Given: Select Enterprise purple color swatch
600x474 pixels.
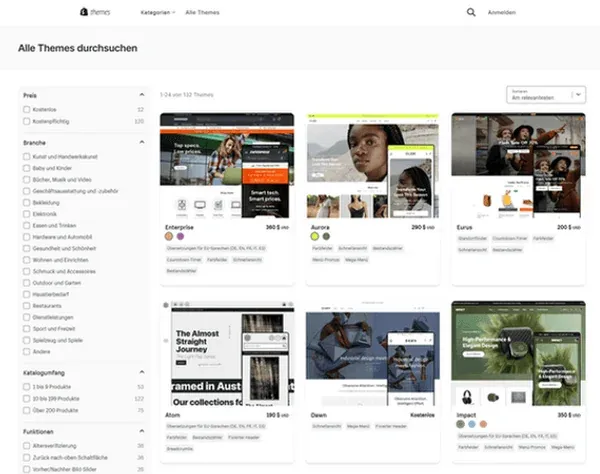Looking at the screenshot, I should pos(180,236).
